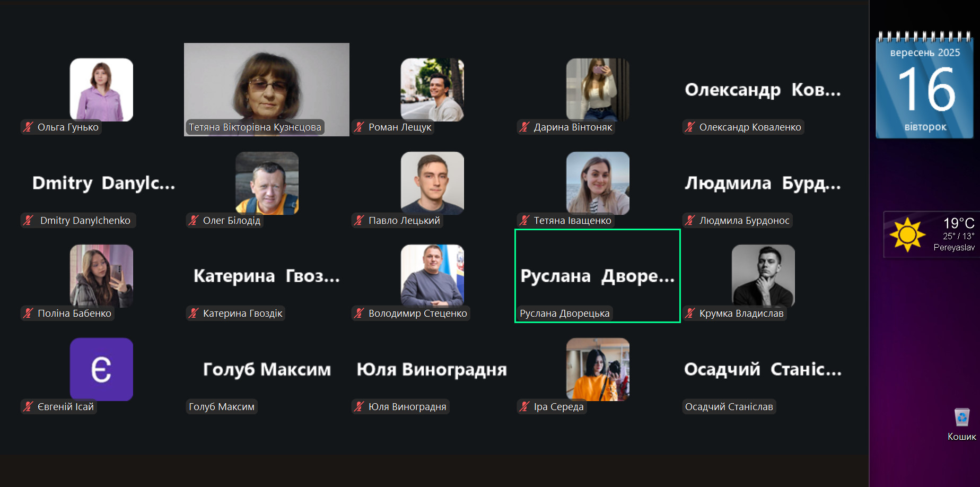Click Володимир Стеценко's profile picture
The width and height of the screenshot is (980, 487).
pyautogui.click(x=432, y=276)
